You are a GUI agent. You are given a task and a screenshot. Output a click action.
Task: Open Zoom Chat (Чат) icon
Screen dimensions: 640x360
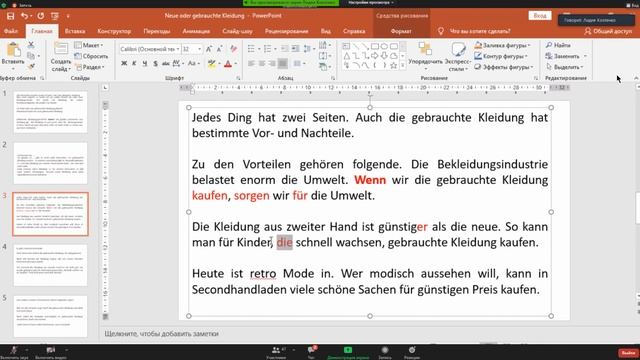tap(311, 350)
